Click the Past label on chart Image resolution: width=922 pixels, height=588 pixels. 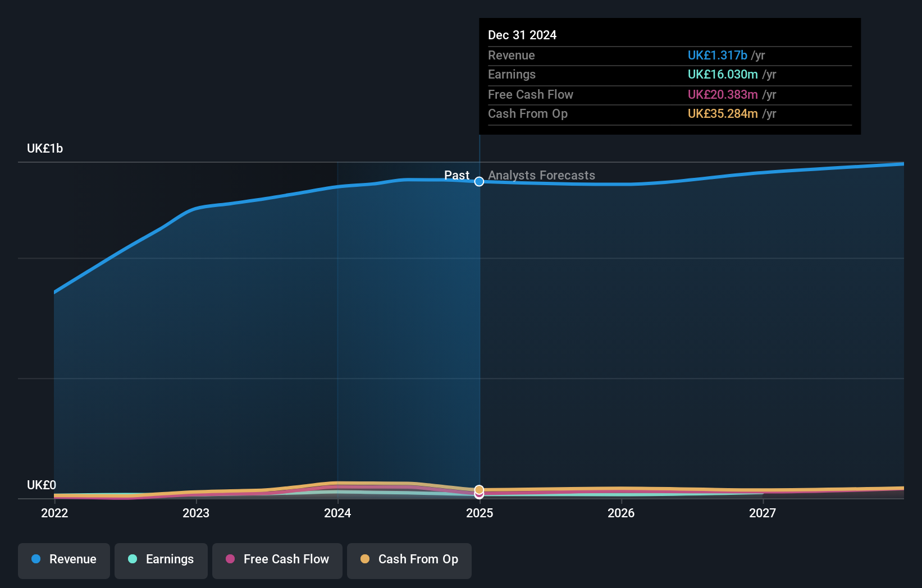(x=457, y=175)
